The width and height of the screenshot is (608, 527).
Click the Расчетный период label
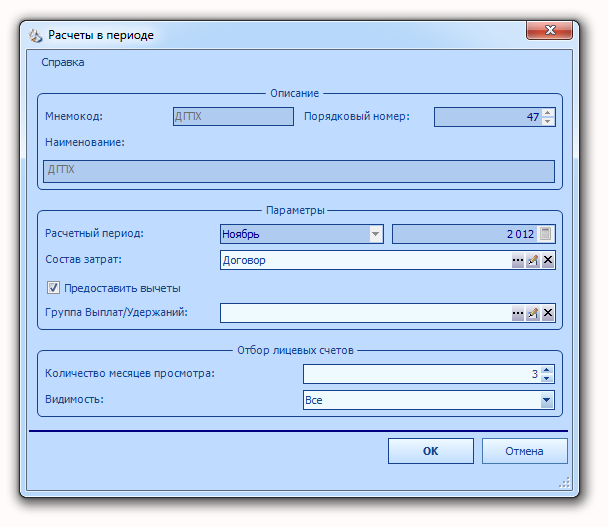pos(94,233)
